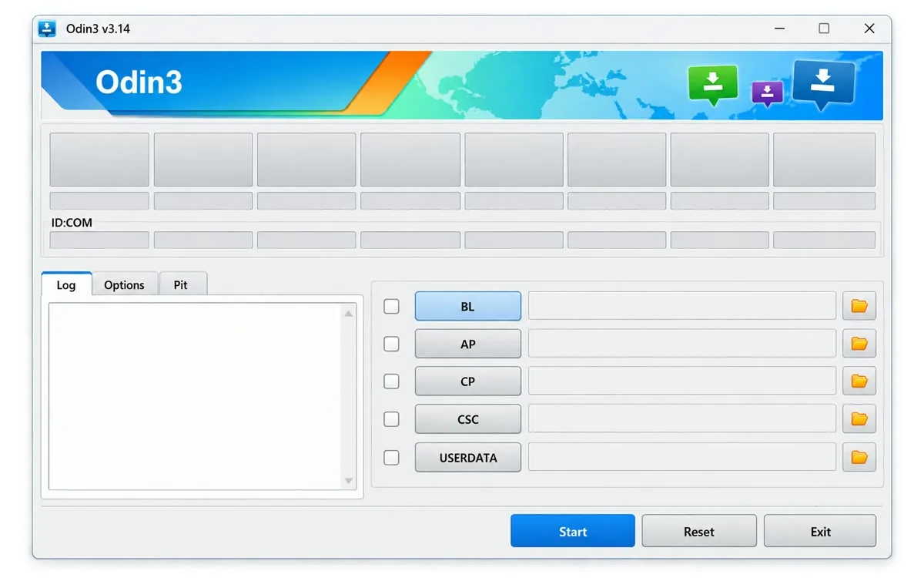This screenshot has width=924, height=578.
Task: Minimize the Odin3 window
Action: coord(780,29)
